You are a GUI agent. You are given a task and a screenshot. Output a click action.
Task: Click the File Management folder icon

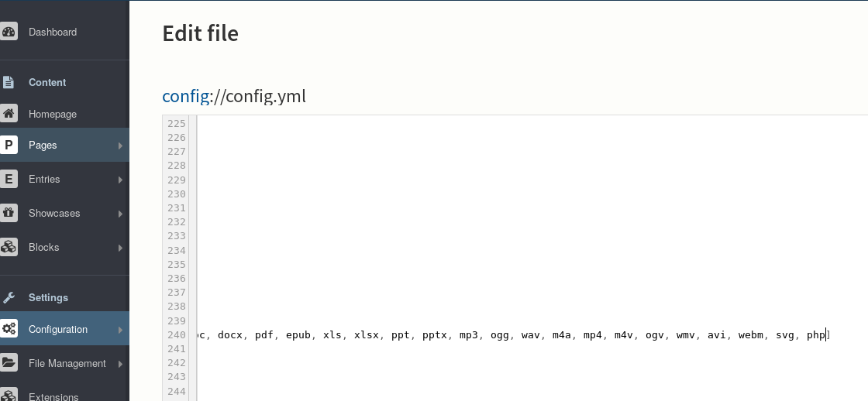point(9,363)
